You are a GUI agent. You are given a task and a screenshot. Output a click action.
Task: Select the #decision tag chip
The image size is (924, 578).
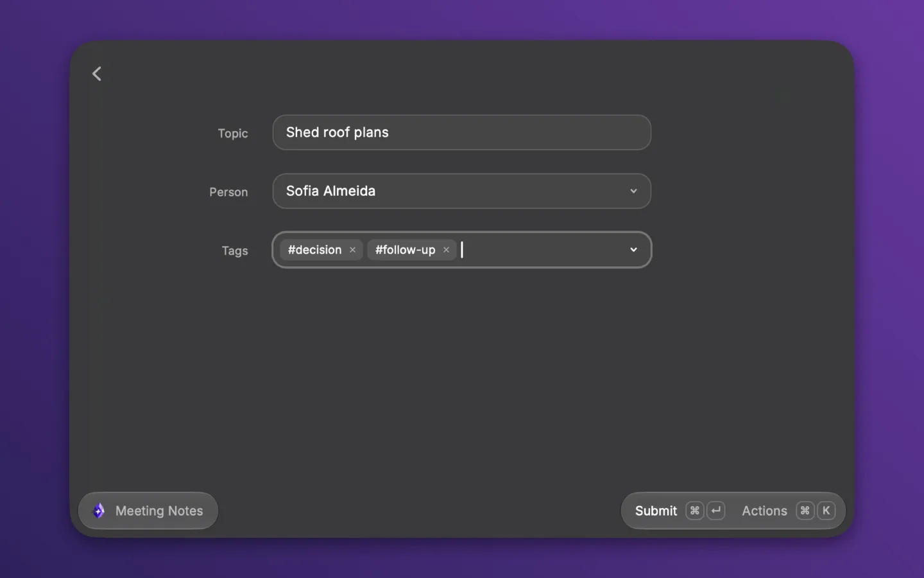pos(321,250)
